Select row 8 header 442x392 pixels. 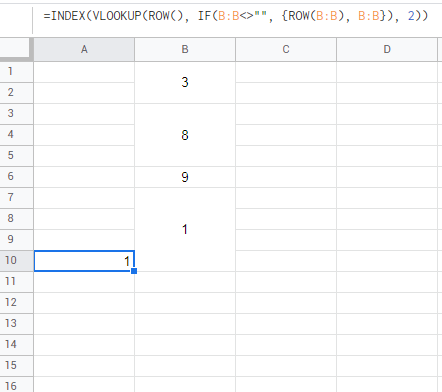tap(16, 218)
